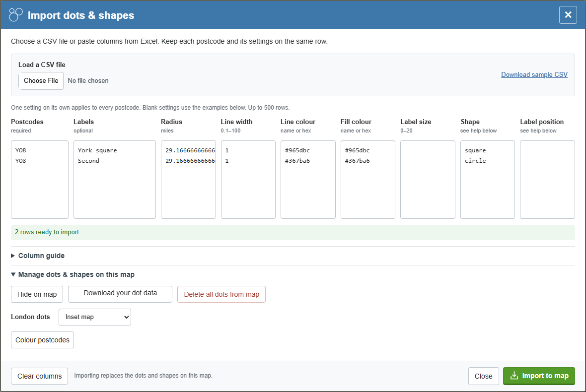586x392 pixels.
Task: Click the overlapping circles dots icon in header
Action: tap(16, 15)
